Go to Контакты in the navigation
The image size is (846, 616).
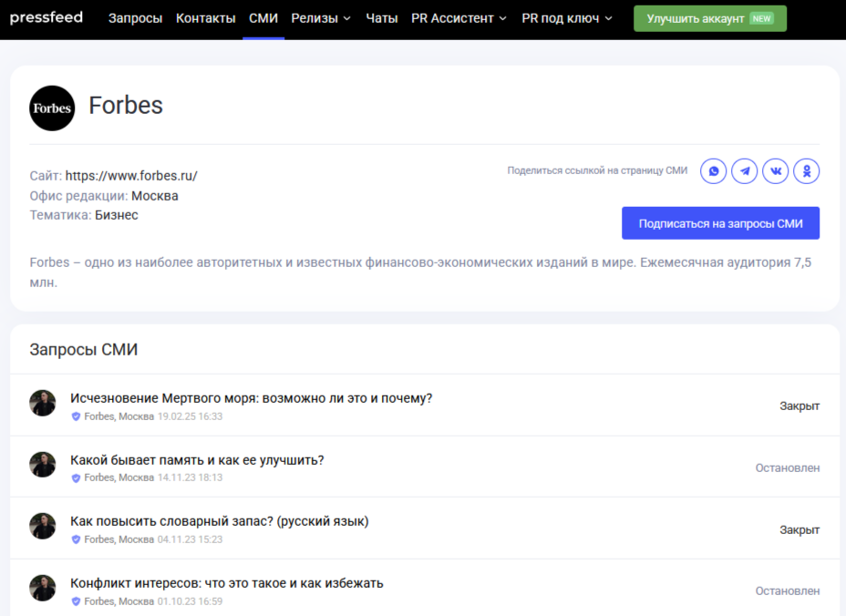pyautogui.click(x=205, y=18)
